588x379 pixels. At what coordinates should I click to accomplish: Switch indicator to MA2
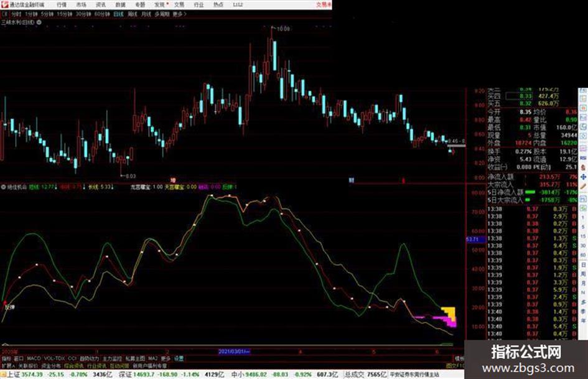point(152,358)
